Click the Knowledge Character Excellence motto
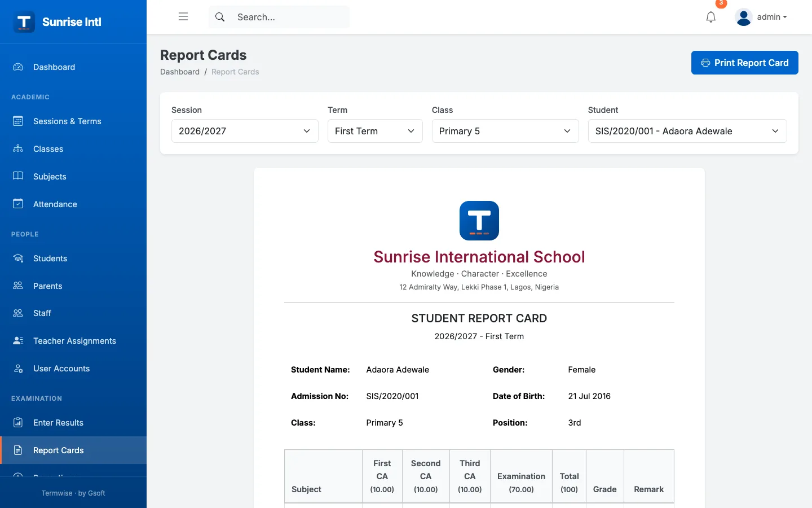The image size is (812, 508). (x=479, y=274)
